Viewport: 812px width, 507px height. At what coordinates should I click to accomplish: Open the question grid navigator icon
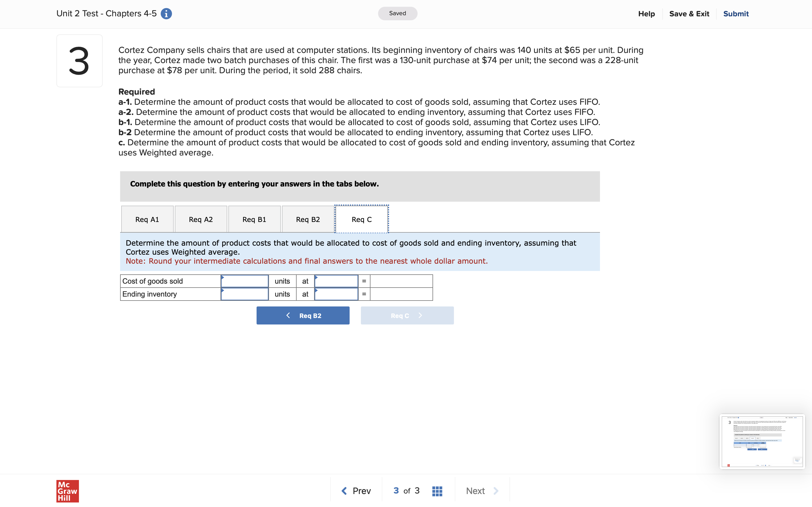[x=437, y=491]
